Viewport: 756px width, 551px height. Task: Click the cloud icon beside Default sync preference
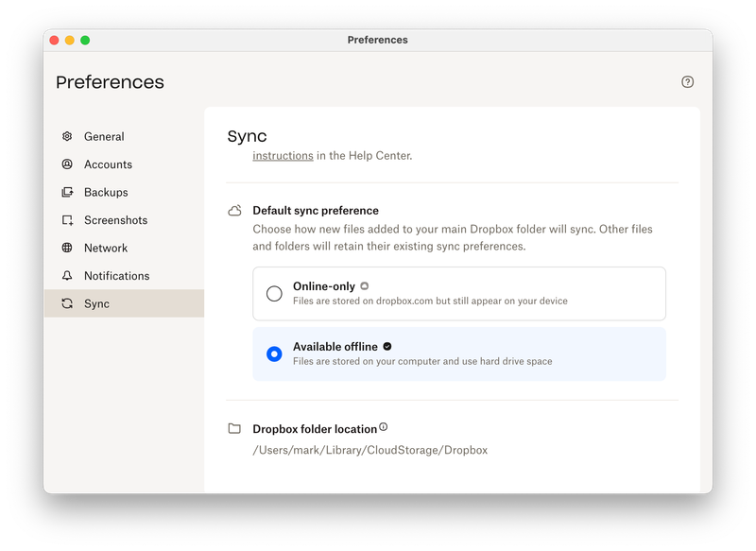234,211
